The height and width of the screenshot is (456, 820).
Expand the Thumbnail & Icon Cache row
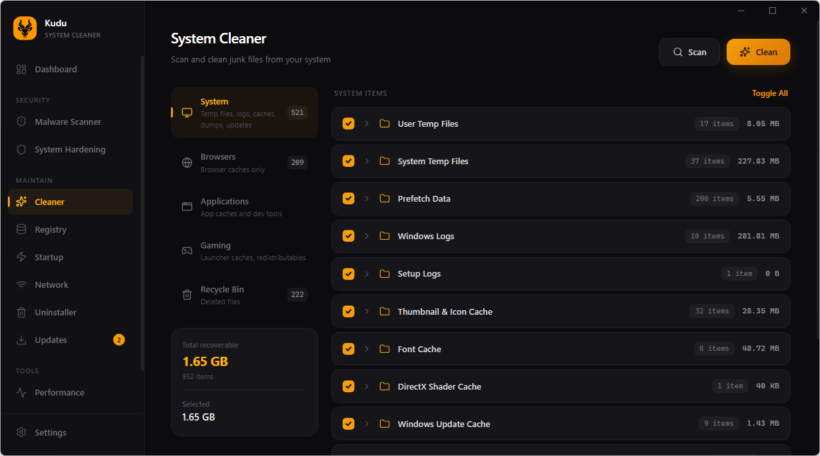coord(367,311)
